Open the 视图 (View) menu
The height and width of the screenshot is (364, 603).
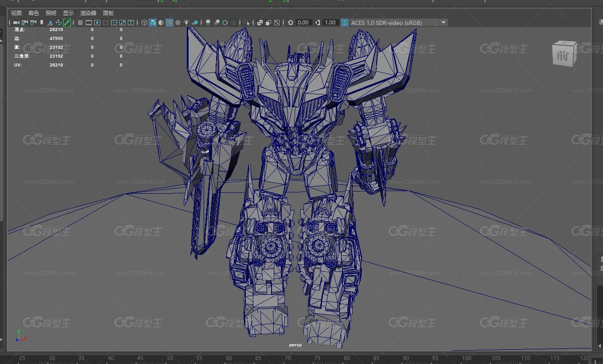[x=16, y=13]
